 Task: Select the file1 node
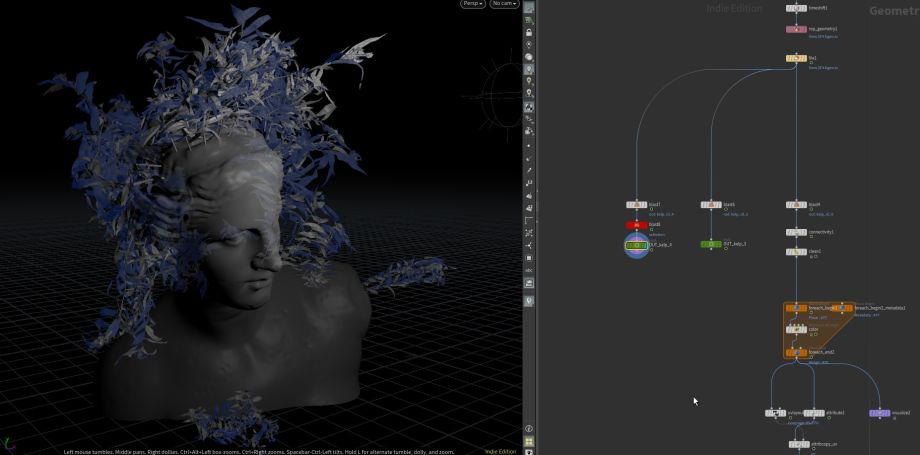pos(796,58)
